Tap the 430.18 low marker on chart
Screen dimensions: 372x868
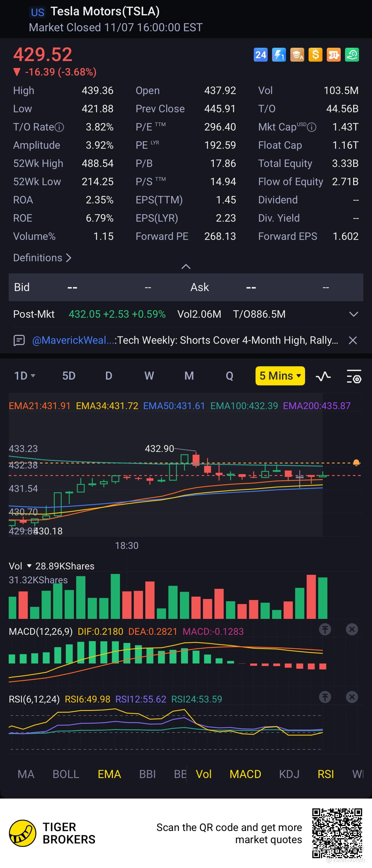(48, 531)
